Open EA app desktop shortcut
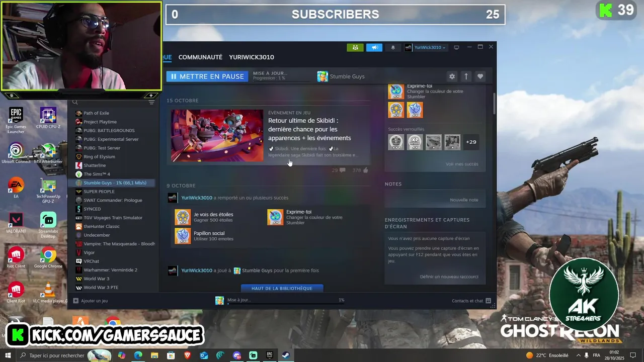The height and width of the screenshot is (362, 644). coord(16,188)
